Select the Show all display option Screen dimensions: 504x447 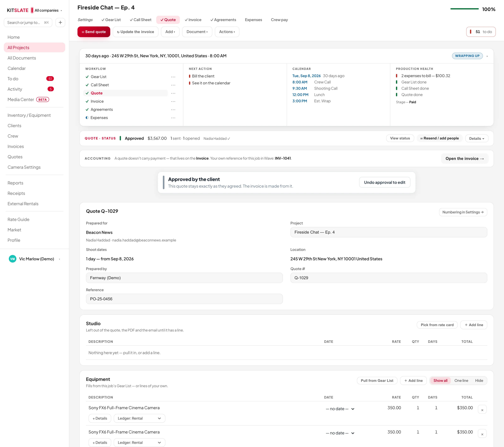(440, 380)
